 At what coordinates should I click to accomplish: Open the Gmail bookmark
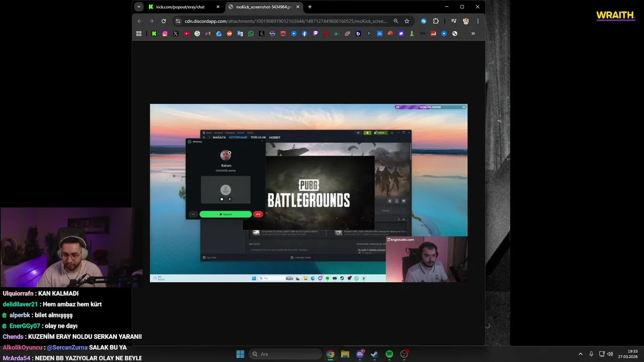click(x=208, y=34)
